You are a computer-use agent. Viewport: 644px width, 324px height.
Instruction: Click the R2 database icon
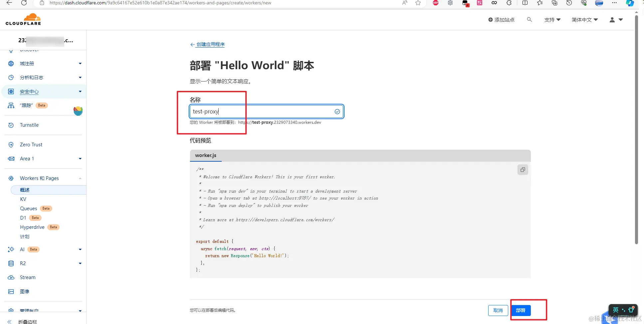click(x=11, y=263)
